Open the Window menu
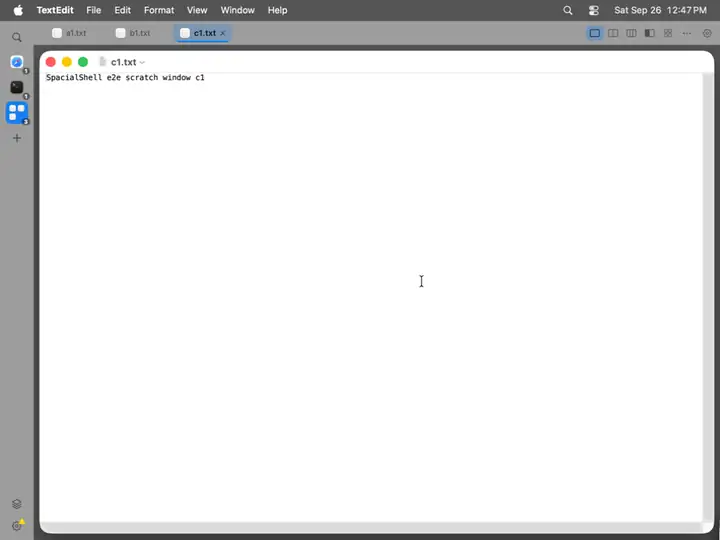The height and width of the screenshot is (540, 720). [237, 10]
